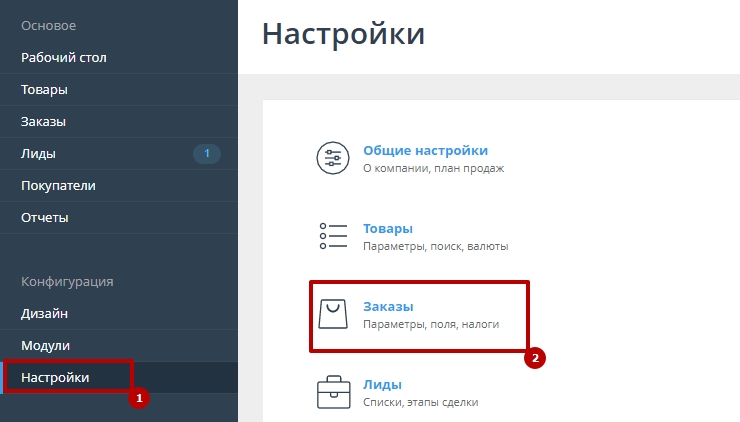Open Дизайн under Конфигурация

(x=45, y=314)
